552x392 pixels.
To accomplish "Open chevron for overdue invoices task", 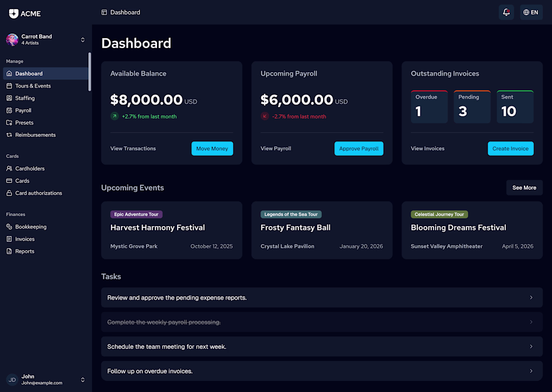I will click(x=531, y=371).
